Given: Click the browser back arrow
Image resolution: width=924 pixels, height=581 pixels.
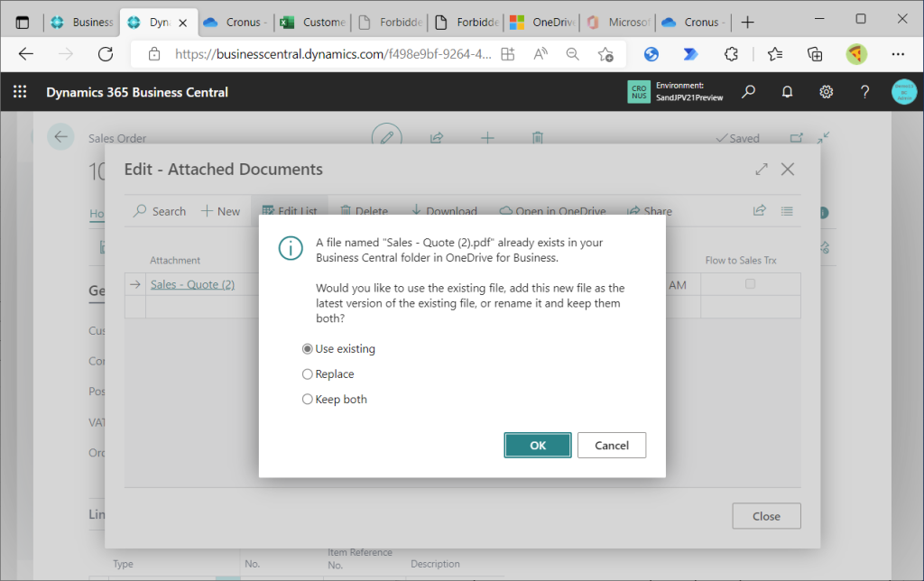Looking at the screenshot, I should [x=26, y=54].
